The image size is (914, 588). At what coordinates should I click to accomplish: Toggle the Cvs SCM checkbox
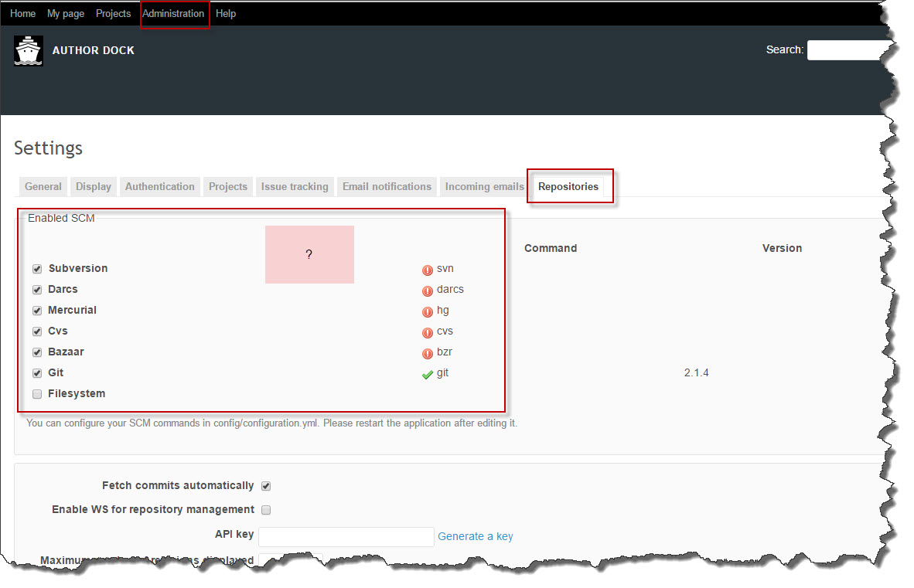pos(37,331)
